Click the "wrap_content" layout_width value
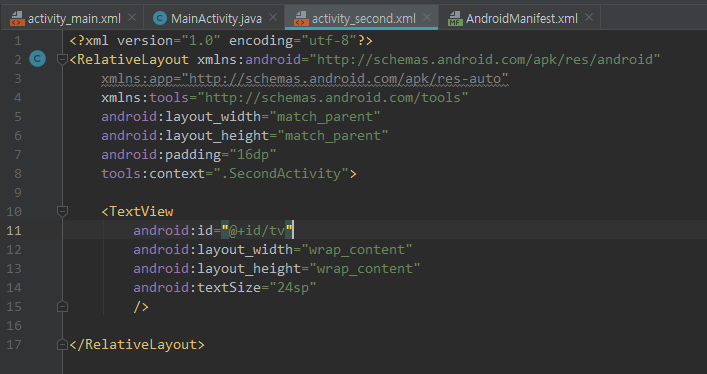 357,249
